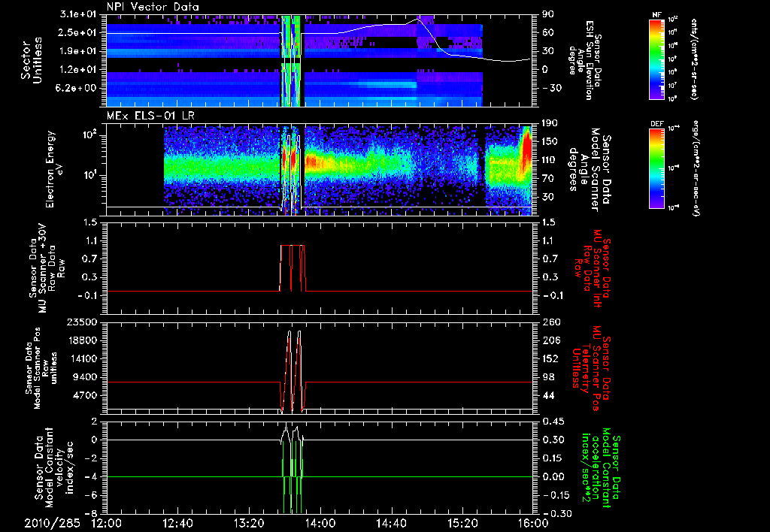770x532 pixels.
Task: Click the 14100 scanner position tick label
Action: 83,358
